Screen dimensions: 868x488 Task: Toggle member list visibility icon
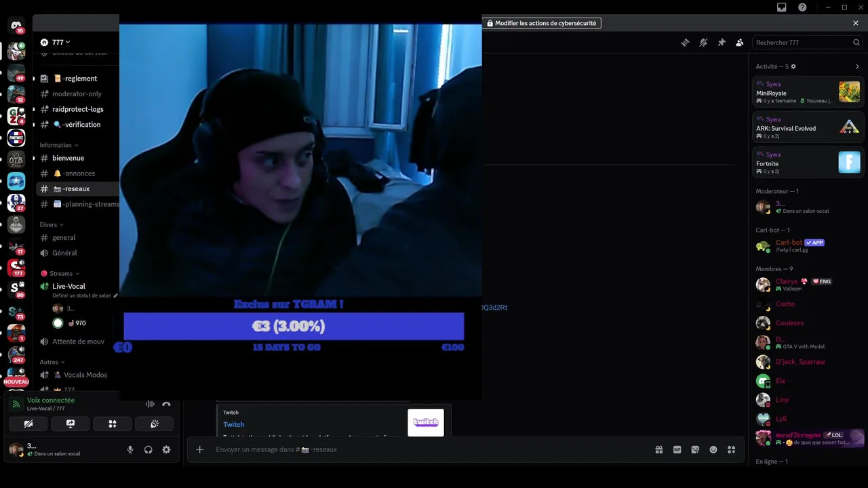740,42
